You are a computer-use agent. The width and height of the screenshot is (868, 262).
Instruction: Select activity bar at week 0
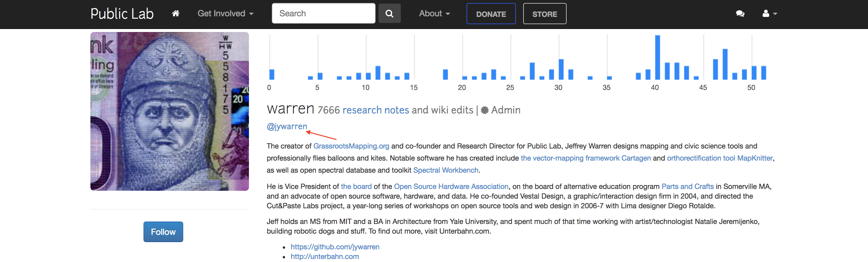(272, 74)
